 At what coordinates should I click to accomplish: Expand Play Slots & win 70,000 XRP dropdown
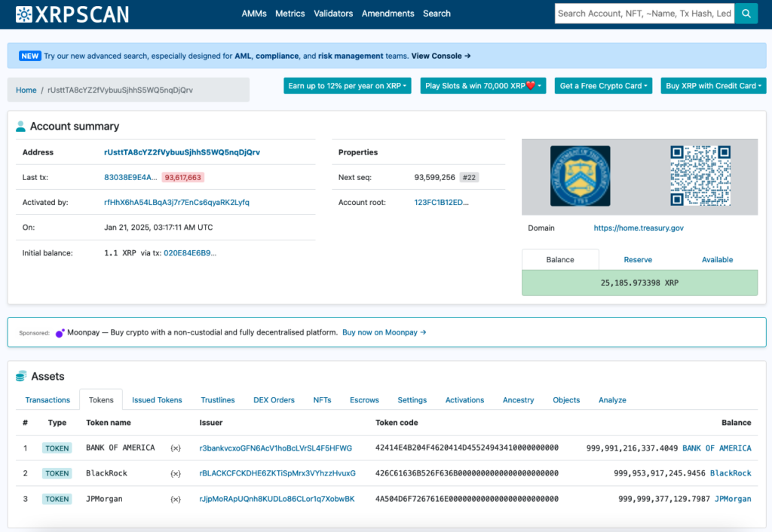(483, 86)
